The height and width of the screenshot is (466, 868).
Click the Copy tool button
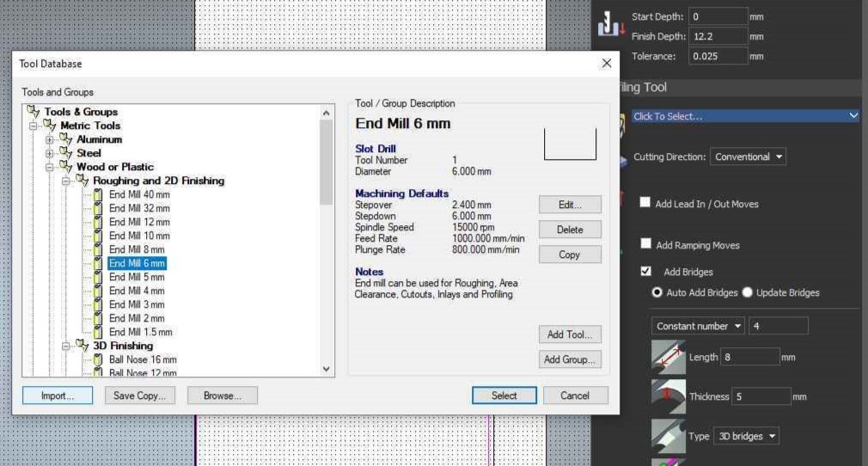(570, 254)
